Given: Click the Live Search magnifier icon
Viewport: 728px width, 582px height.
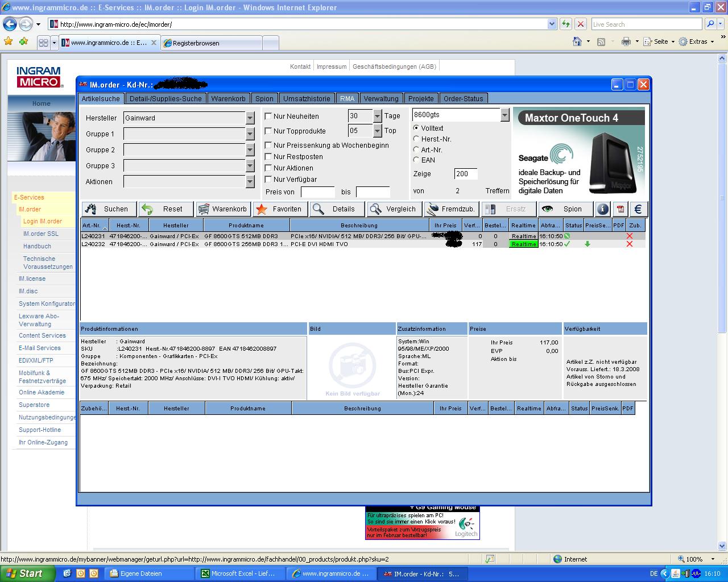Looking at the screenshot, I should pos(710,24).
